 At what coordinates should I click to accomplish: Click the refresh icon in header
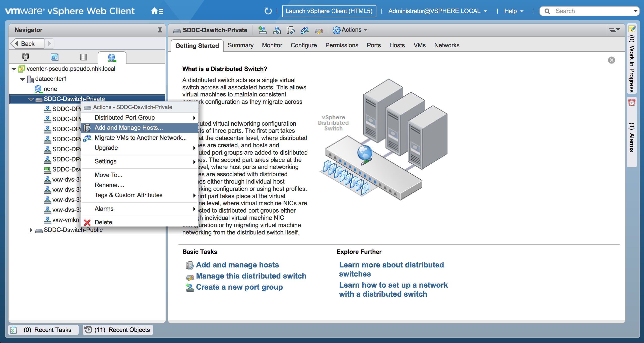[268, 11]
